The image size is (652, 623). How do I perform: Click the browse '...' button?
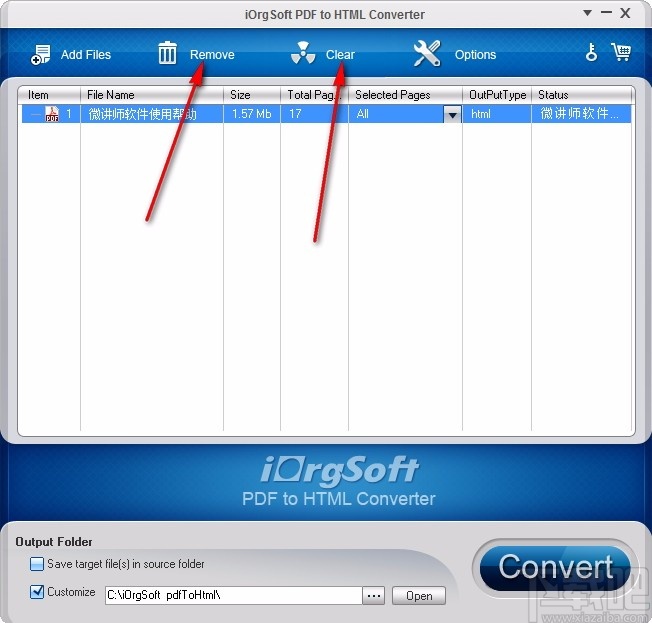[x=373, y=596]
